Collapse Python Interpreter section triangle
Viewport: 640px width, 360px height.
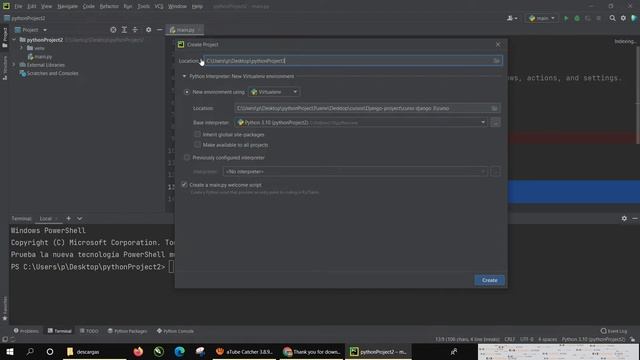tap(184, 76)
